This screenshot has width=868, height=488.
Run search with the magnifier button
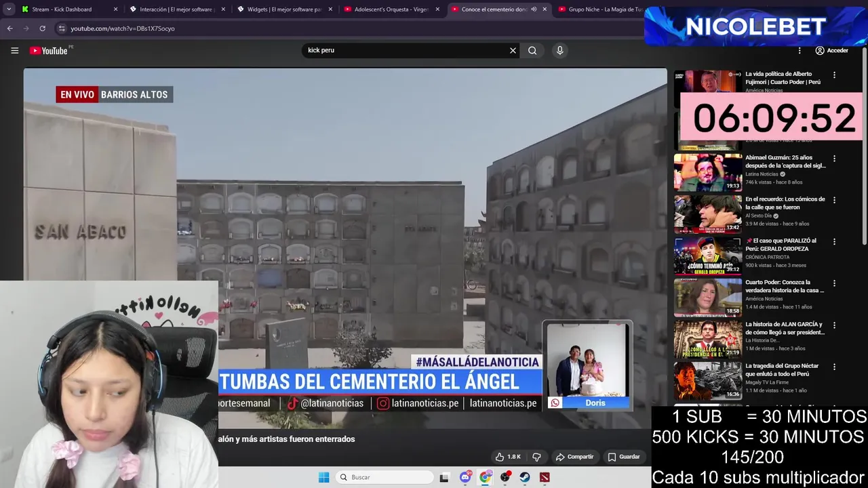[532, 50]
